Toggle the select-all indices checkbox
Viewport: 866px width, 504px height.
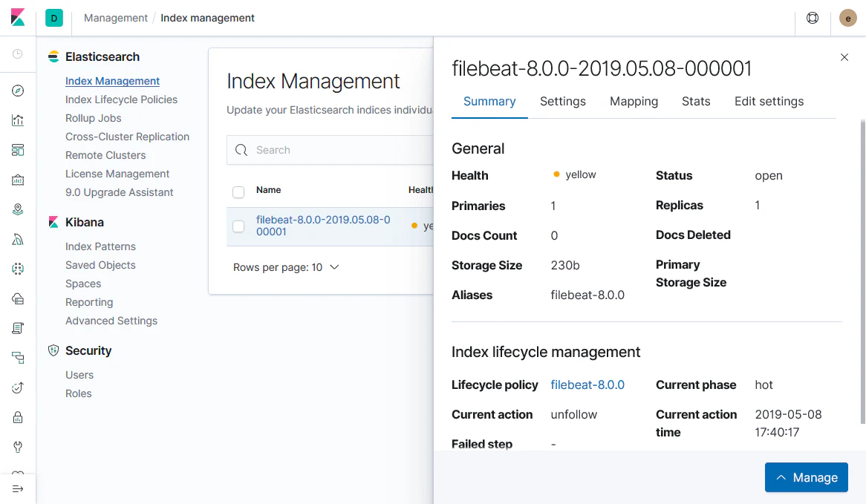pyautogui.click(x=238, y=192)
